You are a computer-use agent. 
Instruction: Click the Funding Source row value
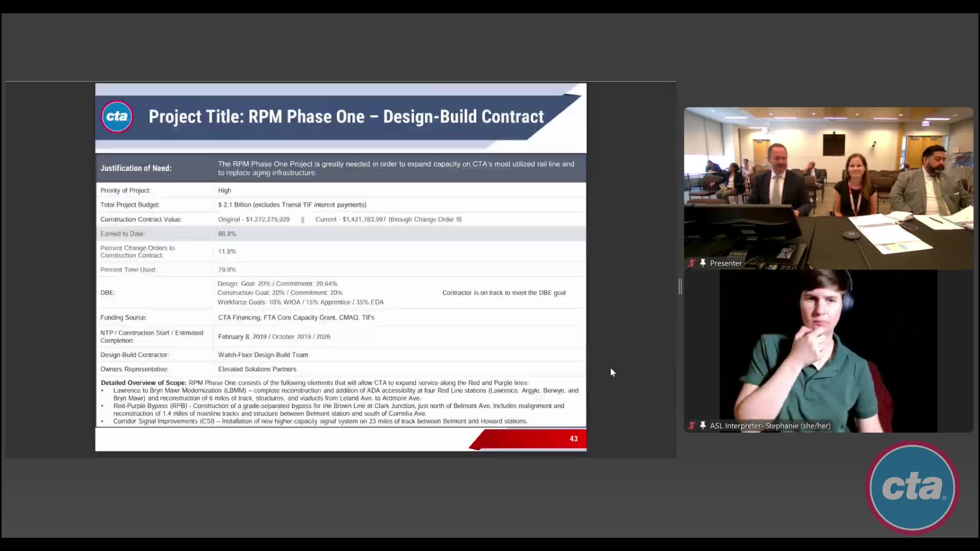coord(296,317)
